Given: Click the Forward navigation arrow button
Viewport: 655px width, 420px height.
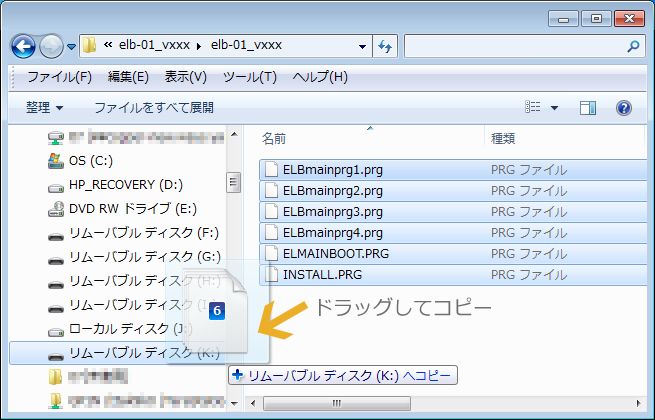Looking at the screenshot, I should coord(51,46).
